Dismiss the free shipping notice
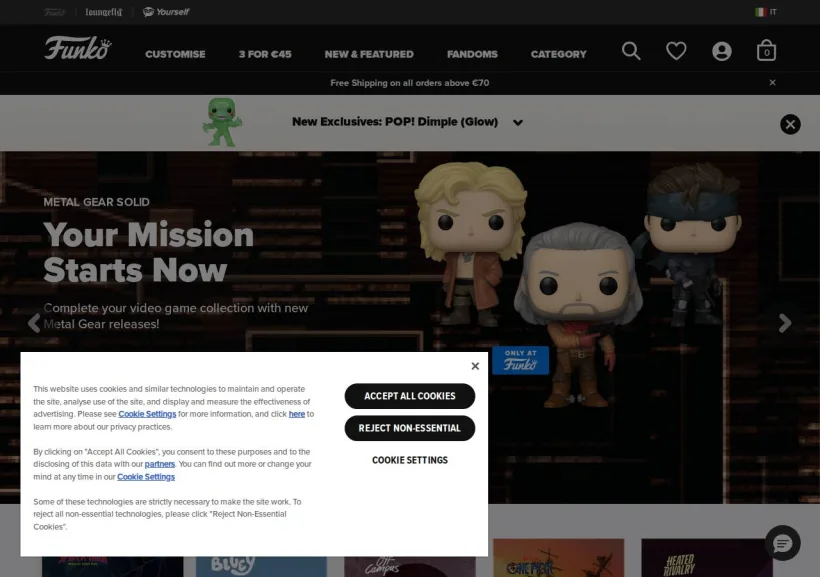This screenshot has width=820, height=577. point(772,83)
